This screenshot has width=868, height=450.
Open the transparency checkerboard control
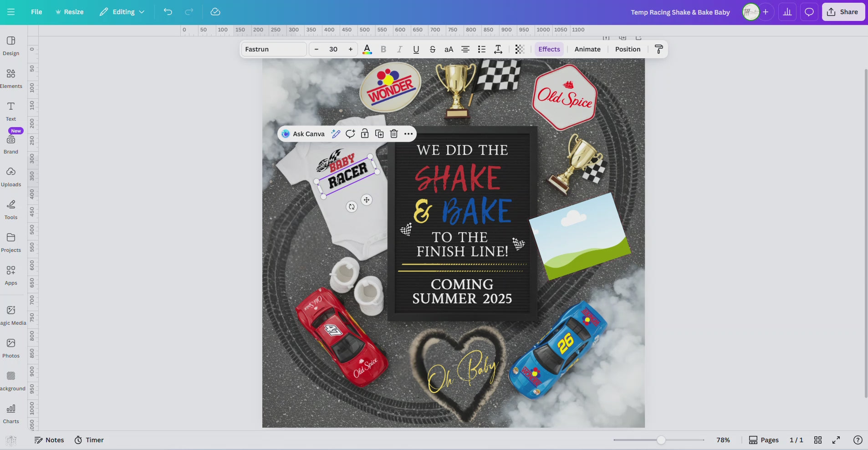[x=520, y=49]
